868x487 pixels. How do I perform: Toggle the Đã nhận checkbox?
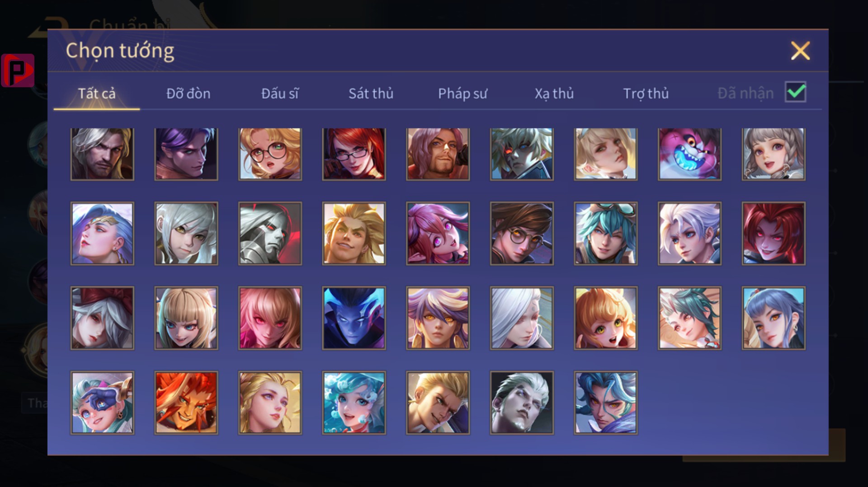[795, 92]
